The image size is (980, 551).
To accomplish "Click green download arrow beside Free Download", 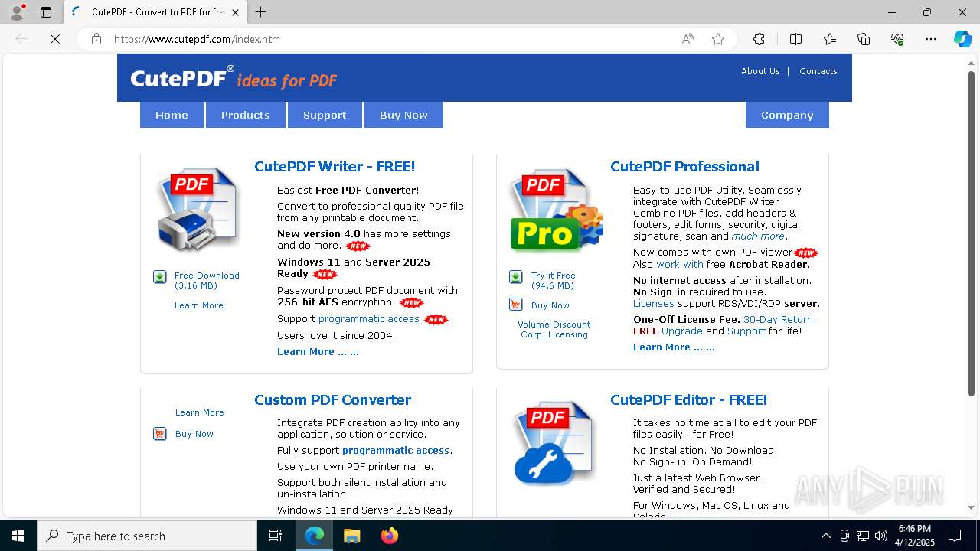I will (160, 277).
